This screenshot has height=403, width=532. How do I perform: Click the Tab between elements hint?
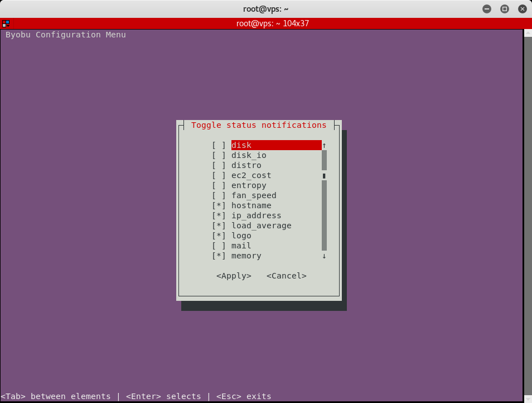[56, 396]
